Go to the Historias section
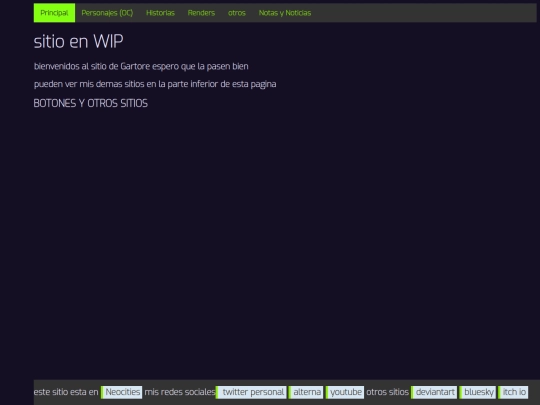Screen dimensions: 540x405 click(160, 13)
